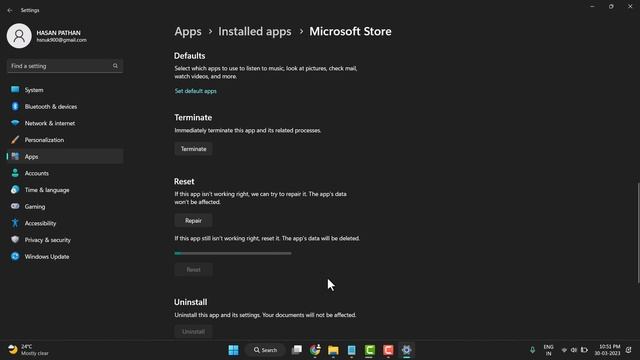
Task: Click the Personalization brush icon
Action: (15, 140)
